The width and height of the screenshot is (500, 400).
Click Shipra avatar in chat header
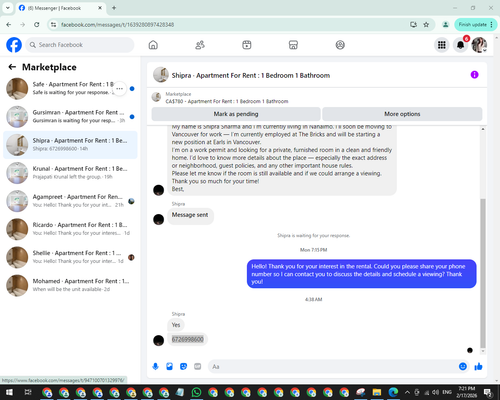(x=161, y=75)
